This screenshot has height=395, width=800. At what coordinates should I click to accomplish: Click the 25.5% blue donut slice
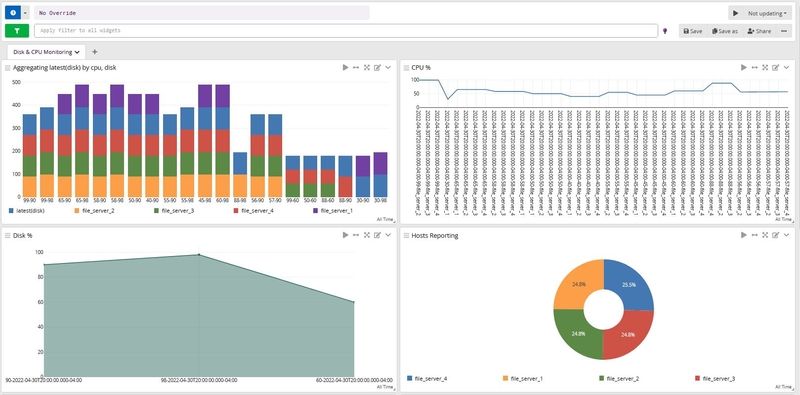629,285
